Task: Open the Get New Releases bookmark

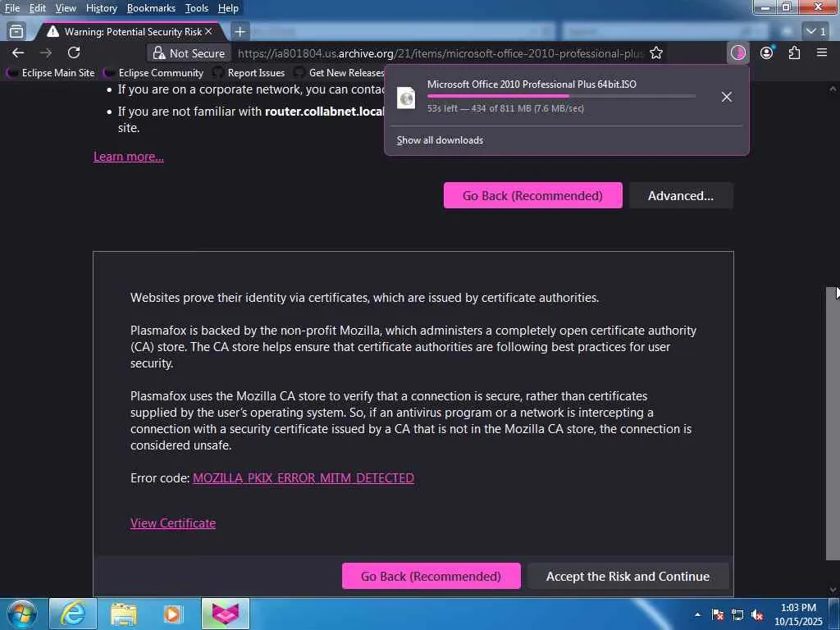Action: 339,72
